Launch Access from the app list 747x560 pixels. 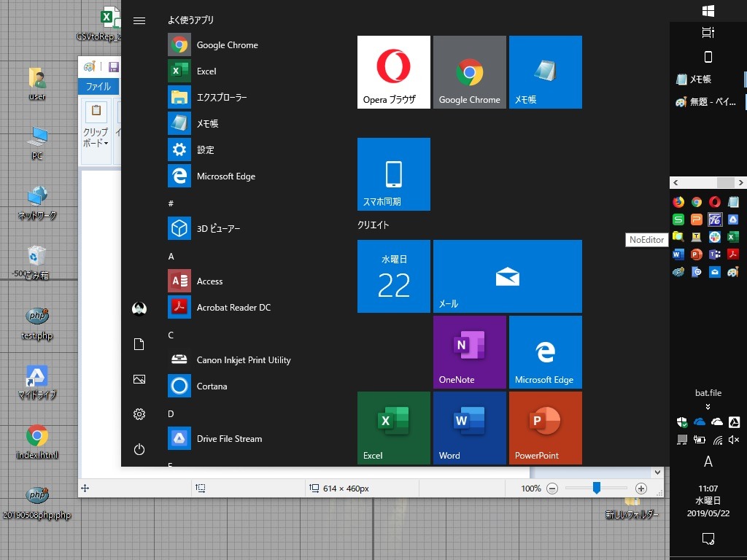tap(196, 281)
